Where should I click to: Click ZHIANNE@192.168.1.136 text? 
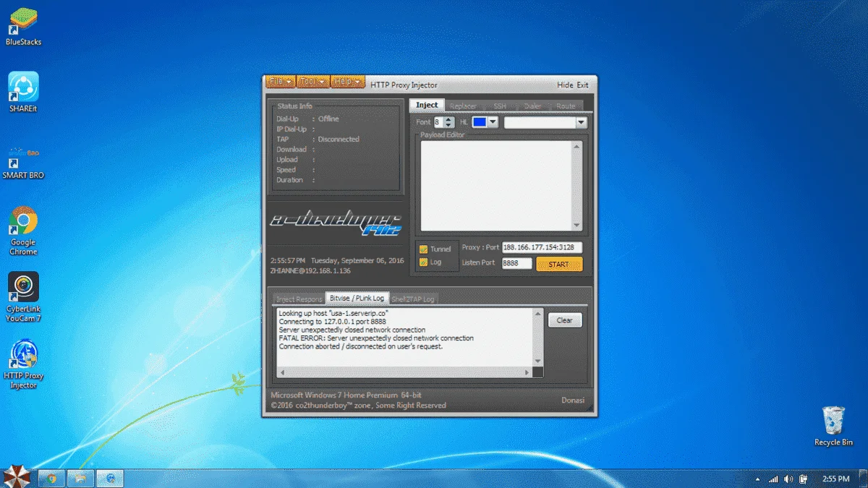tap(310, 271)
